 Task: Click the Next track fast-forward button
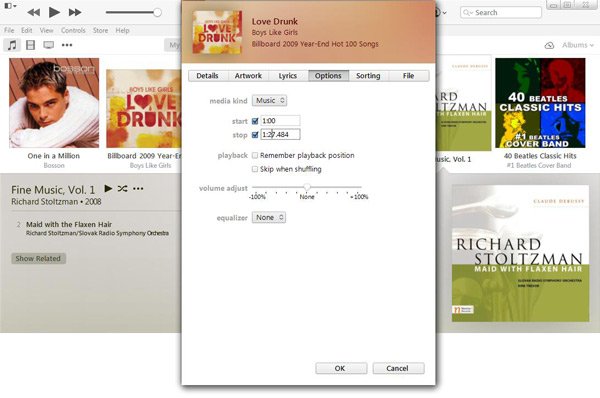tap(75, 13)
